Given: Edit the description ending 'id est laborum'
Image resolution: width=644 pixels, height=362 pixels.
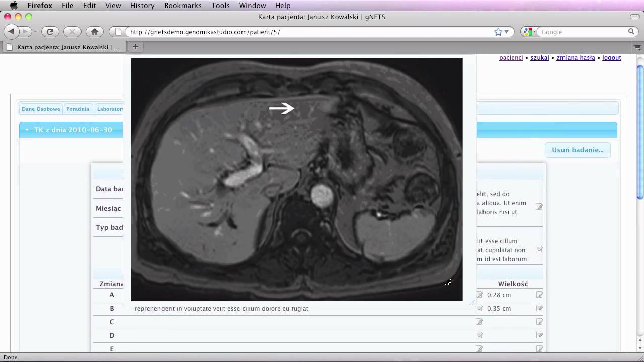Looking at the screenshot, I should click(x=539, y=249).
